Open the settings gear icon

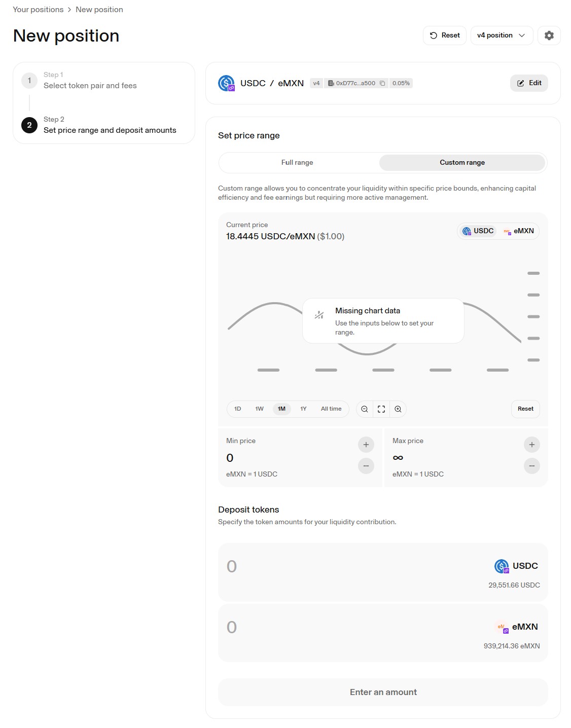coord(549,35)
